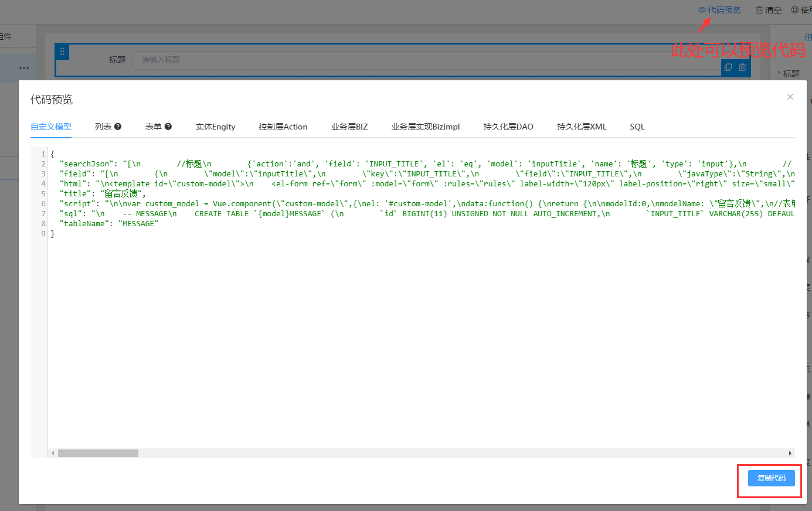Screen dimensions: 812x511
Task: Click the horizontal scrollbar right arrow
Action: [x=790, y=453]
